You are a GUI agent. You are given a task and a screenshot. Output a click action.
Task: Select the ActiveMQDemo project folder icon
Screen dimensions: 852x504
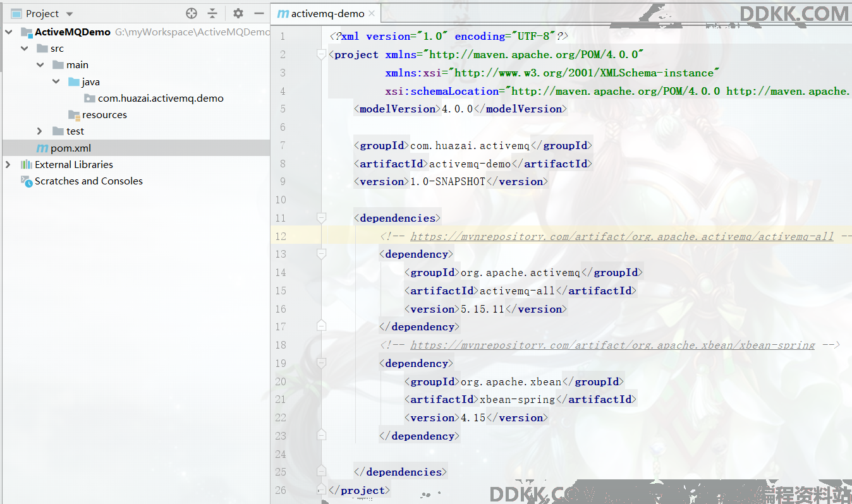click(26, 32)
